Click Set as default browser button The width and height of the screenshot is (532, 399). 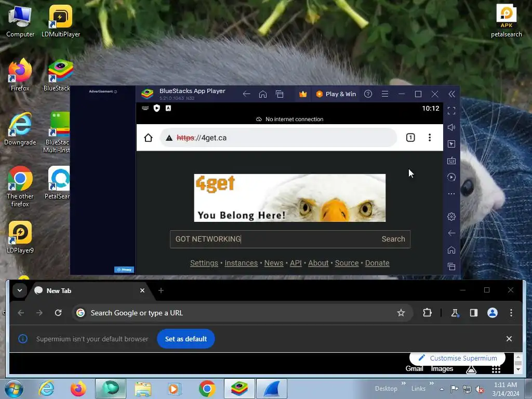click(186, 339)
